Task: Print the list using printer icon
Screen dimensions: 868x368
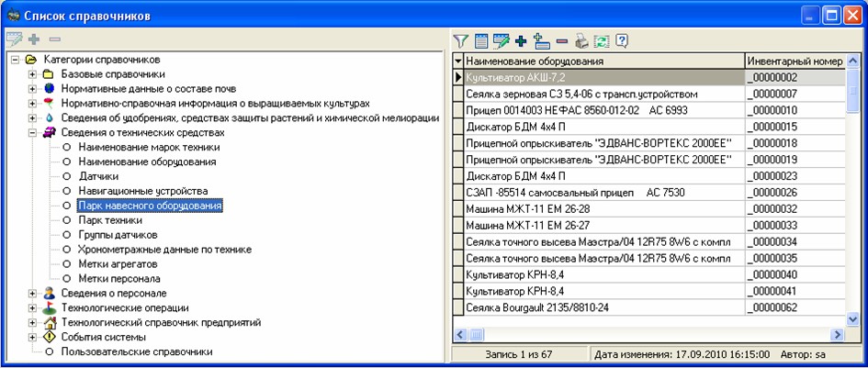Action: [581, 40]
